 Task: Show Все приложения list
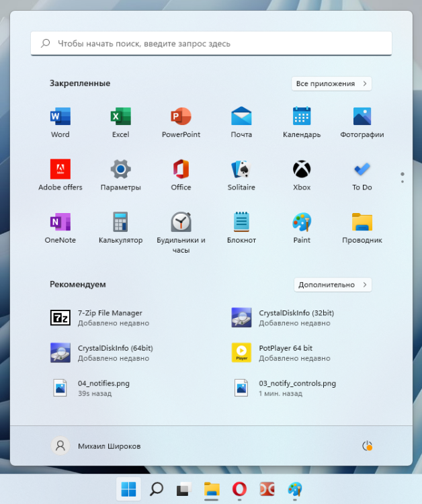331,83
